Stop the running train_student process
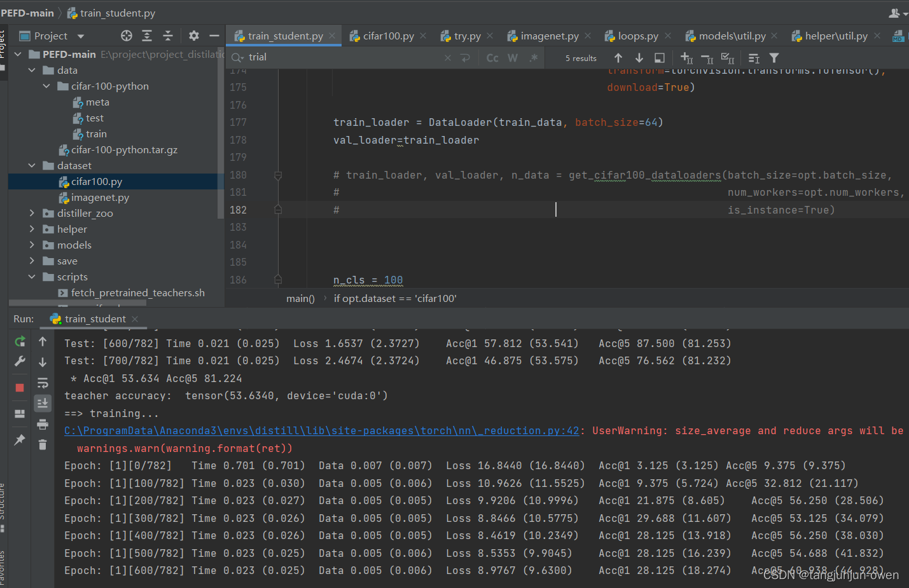Viewport: 909px width, 588px height. point(20,387)
